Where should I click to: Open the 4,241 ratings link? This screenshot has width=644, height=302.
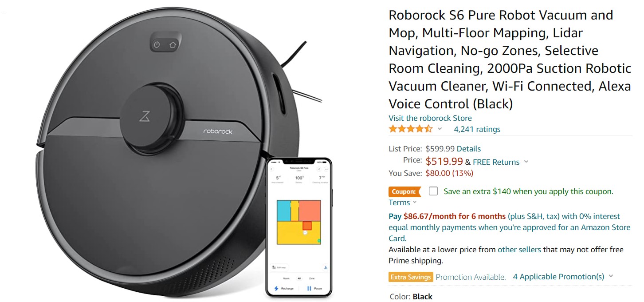point(477,129)
